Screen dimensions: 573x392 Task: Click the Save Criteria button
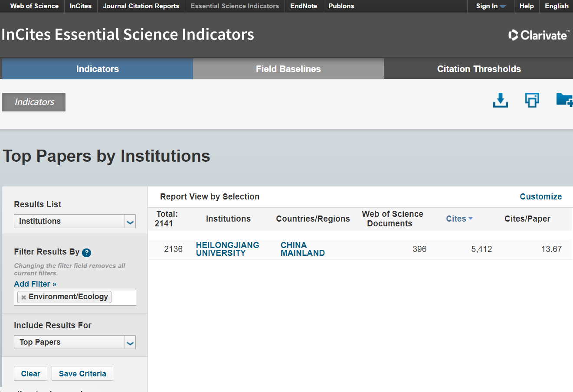point(82,373)
